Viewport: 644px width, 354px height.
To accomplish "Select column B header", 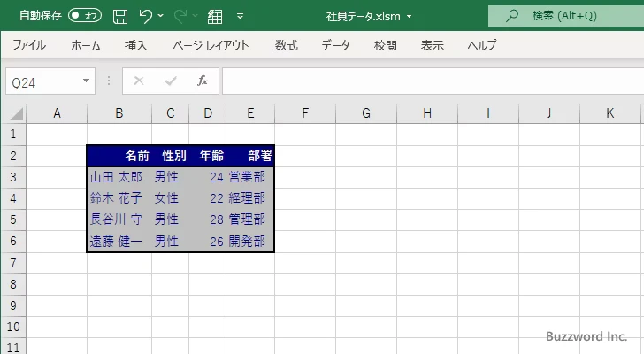I will point(119,113).
